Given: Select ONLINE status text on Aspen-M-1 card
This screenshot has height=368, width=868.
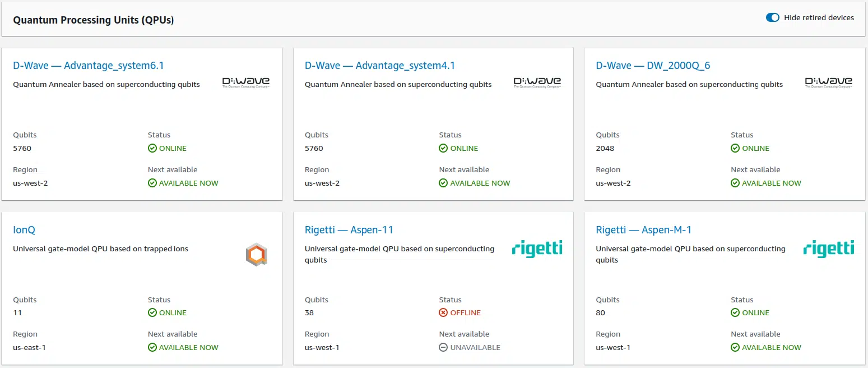Looking at the screenshot, I should click(x=756, y=313).
